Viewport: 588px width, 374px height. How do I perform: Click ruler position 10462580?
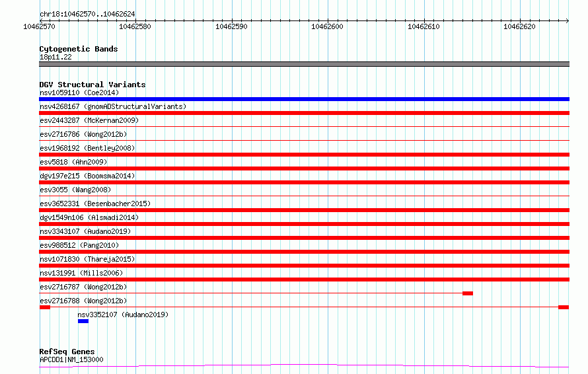coord(135,26)
